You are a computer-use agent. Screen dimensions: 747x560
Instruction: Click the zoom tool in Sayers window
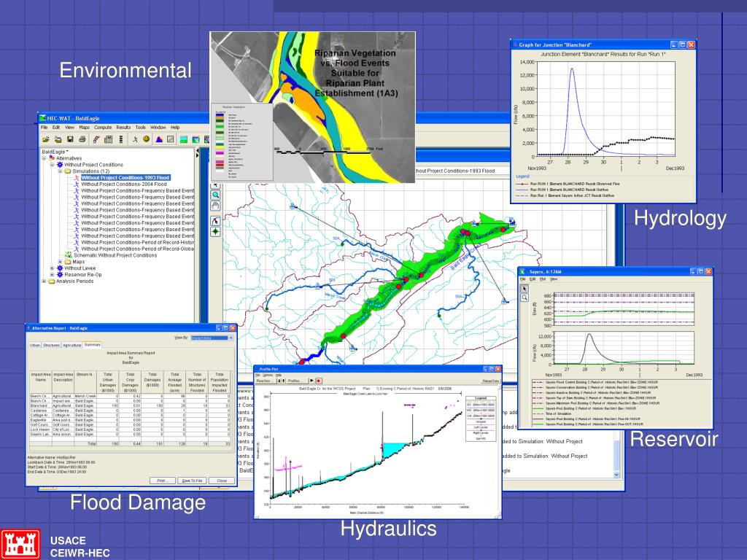coord(524,297)
